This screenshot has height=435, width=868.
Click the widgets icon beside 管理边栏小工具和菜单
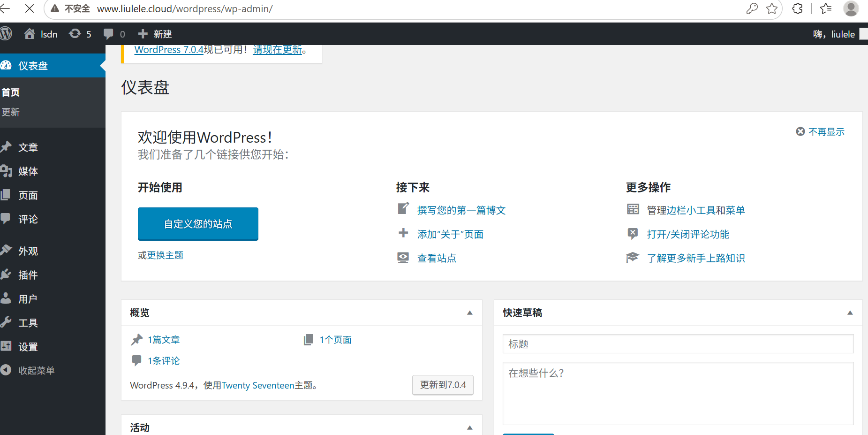tap(633, 209)
